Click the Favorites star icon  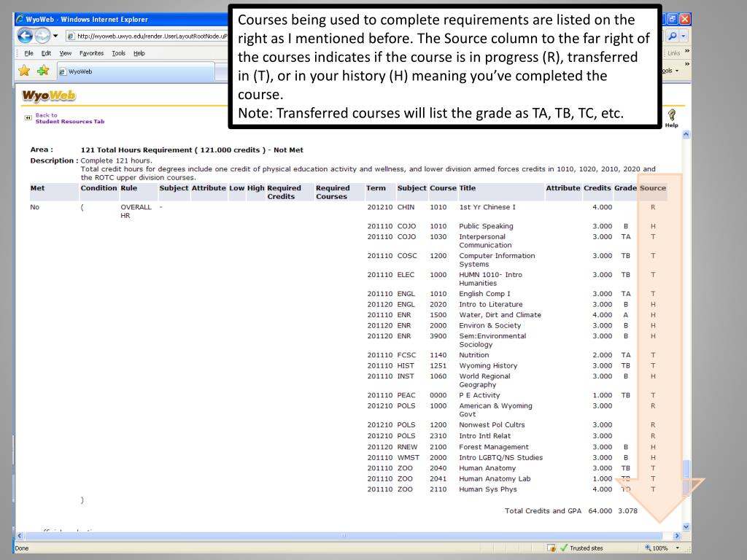click(x=24, y=71)
